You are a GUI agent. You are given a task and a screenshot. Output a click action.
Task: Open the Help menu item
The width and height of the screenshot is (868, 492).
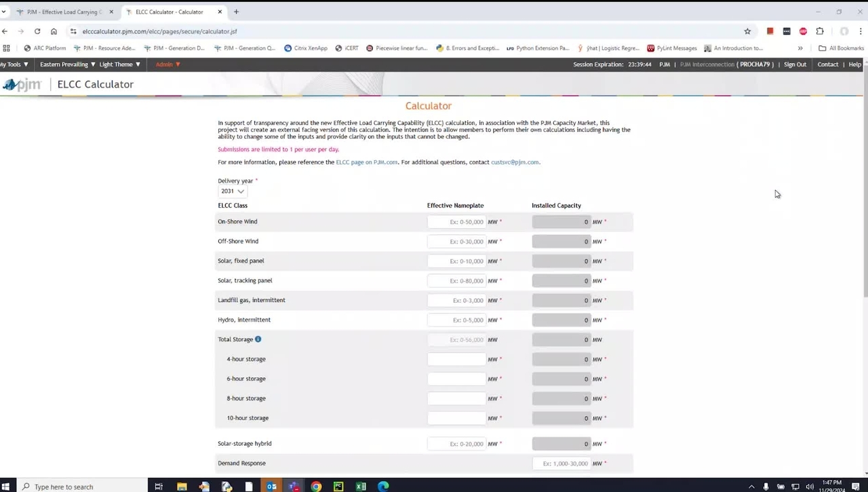[854, 64]
